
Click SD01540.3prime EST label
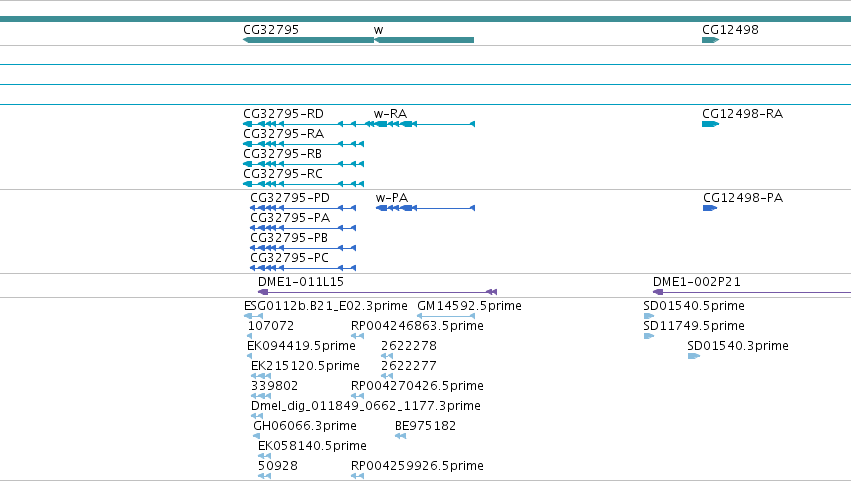(738, 346)
